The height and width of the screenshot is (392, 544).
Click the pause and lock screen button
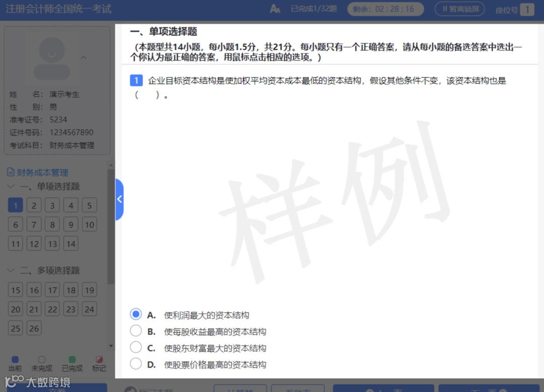point(460,9)
